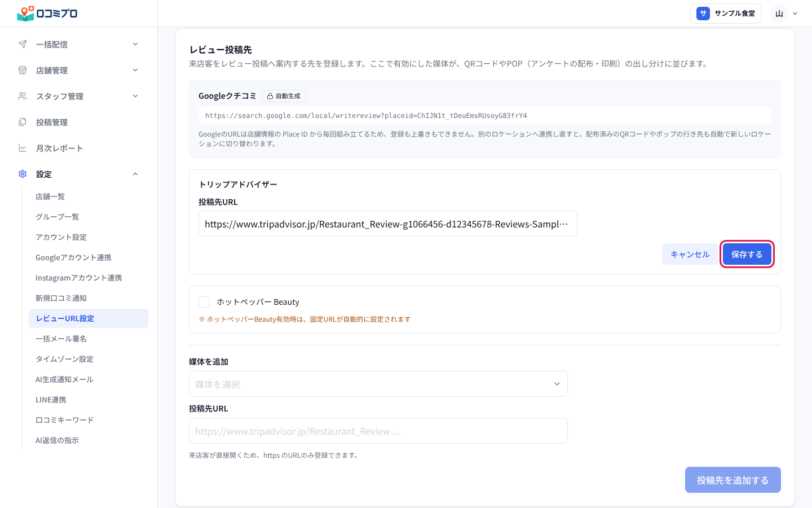The width and height of the screenshot is (812, 508).
Task: Open 投稿管理 in the sidebar
Action: point(79,122)
